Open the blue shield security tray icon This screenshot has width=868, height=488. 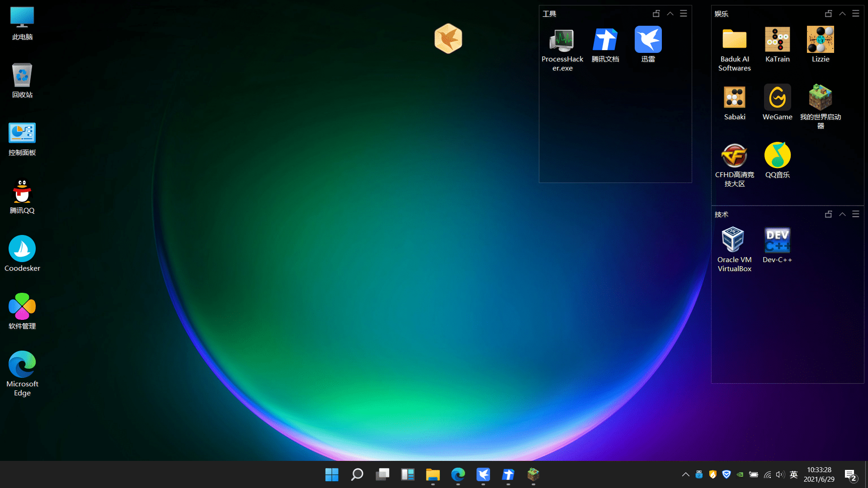pos(726,474)
